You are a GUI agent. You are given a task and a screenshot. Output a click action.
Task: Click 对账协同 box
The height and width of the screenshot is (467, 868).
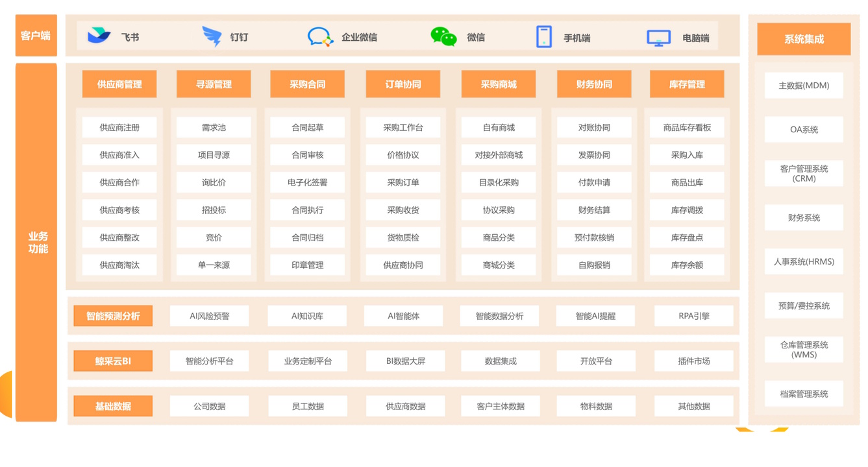click(594, 128)
